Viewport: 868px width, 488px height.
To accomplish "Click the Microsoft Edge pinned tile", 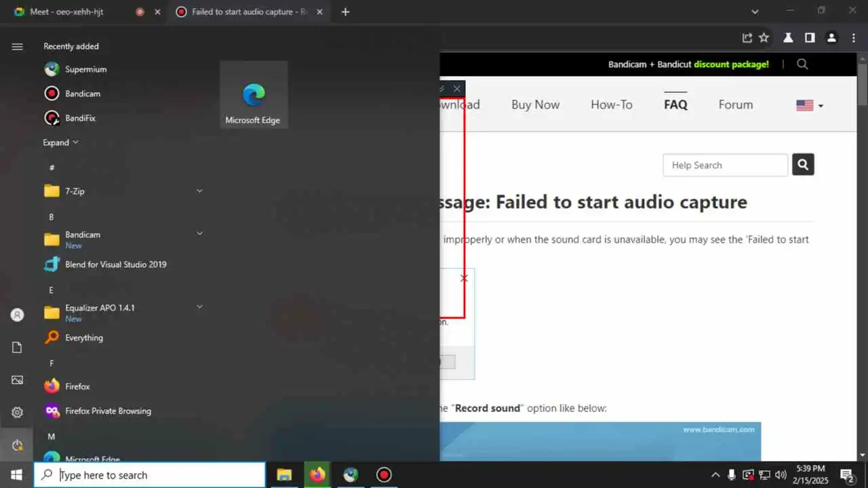I will pos(254,95).
